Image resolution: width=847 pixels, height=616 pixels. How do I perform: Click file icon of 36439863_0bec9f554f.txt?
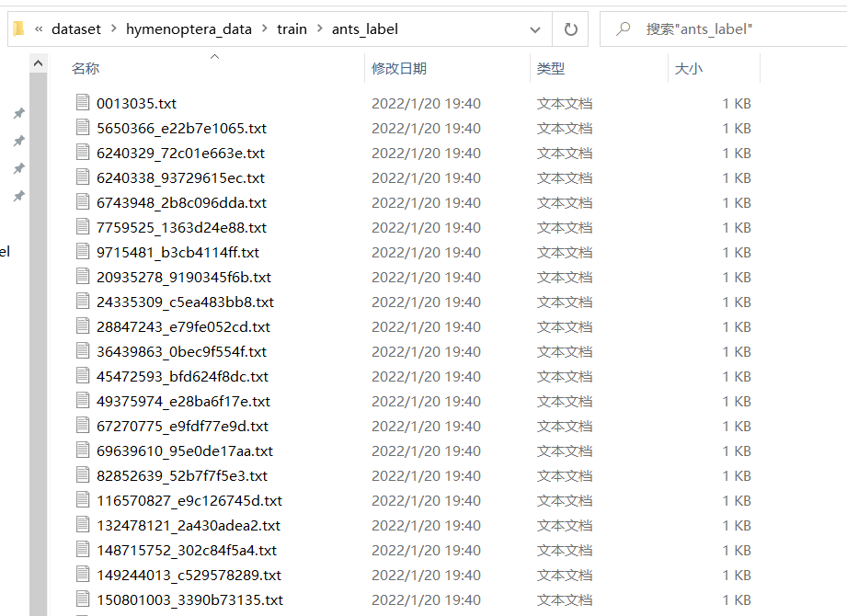pos(83,350)
